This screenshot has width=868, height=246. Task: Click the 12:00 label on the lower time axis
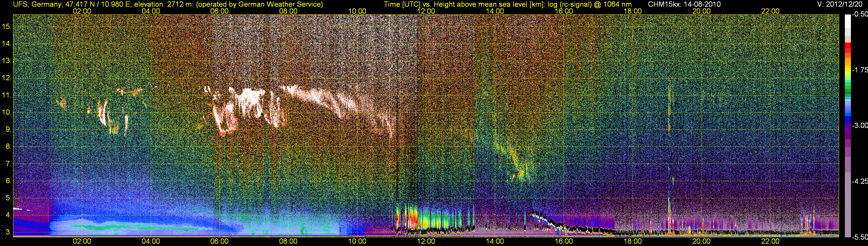[426, 241]
